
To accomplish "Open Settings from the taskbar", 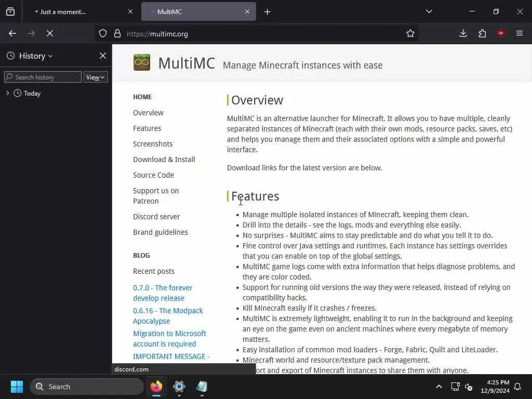I will click(x=179, y=387).
